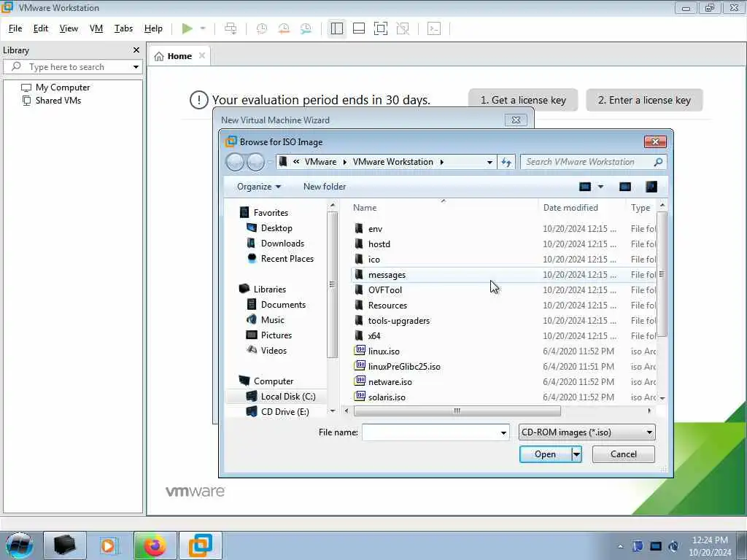Click the Help icon in dialog toolbar
The width and height of the screenshot is (747, 560).
[651, 187]
